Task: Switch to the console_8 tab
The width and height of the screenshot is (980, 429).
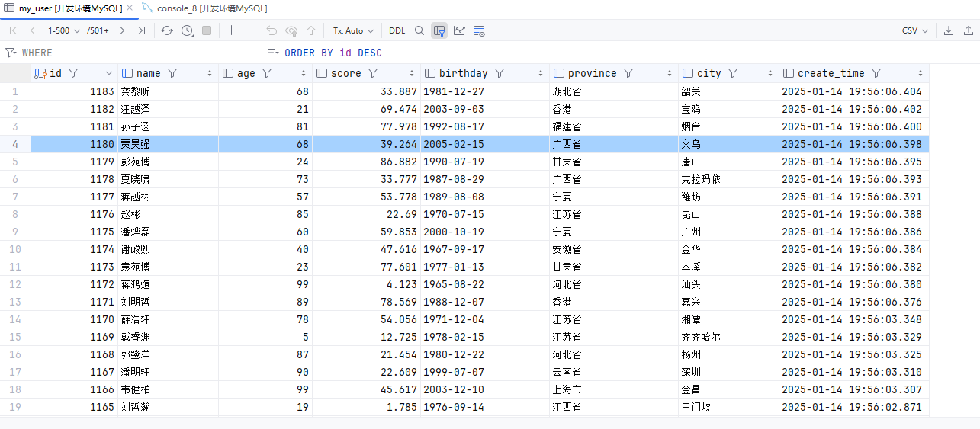Action: (211, 8)
